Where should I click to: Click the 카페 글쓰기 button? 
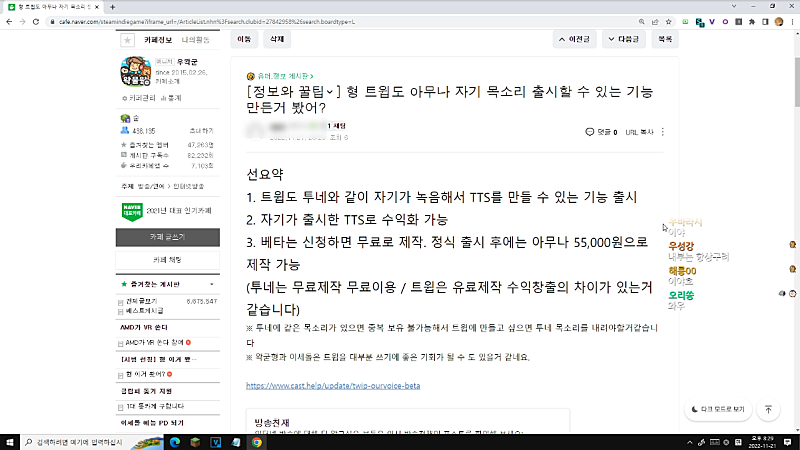click(x=167, y=237)
